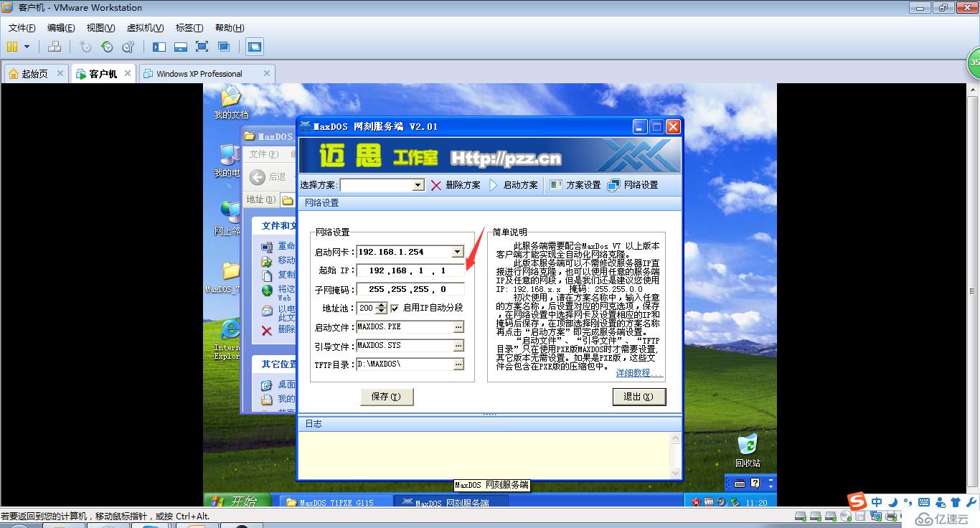The width and height of the screenshot is (980, 528).
Task: Browse for 引导文件 with the ... button
Action: click(458, 345)
